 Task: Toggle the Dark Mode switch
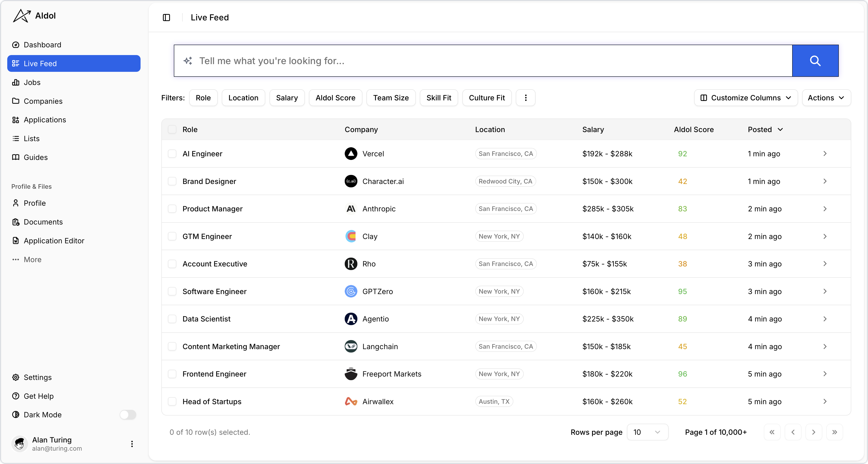click(x=128, y=415)
